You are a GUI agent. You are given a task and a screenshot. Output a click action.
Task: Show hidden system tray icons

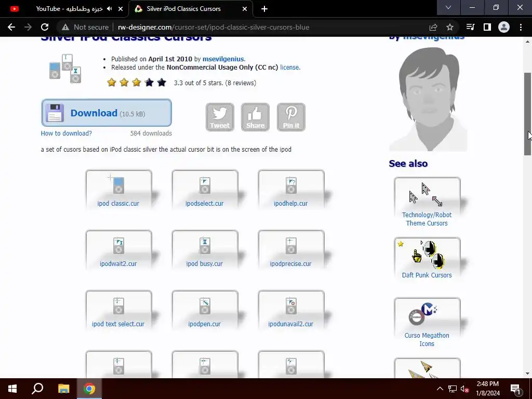[x=440, y=389]
